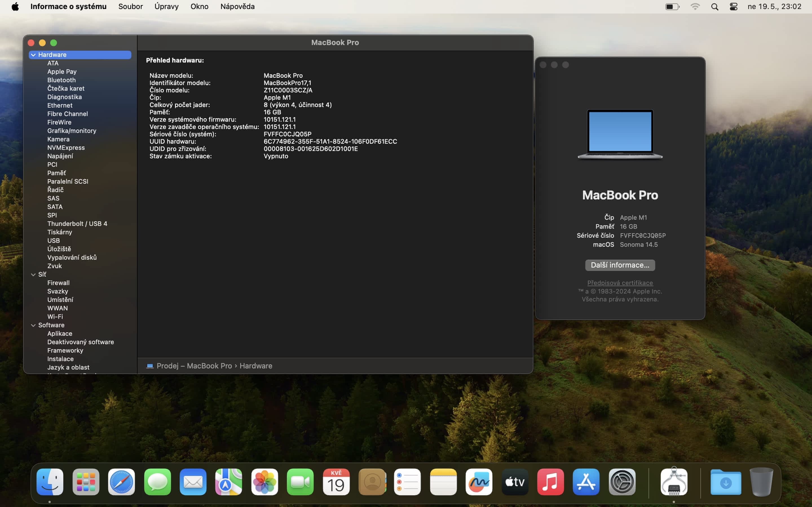
Task: Click the Wi-Fi status icon
Action: click(695, 7)
